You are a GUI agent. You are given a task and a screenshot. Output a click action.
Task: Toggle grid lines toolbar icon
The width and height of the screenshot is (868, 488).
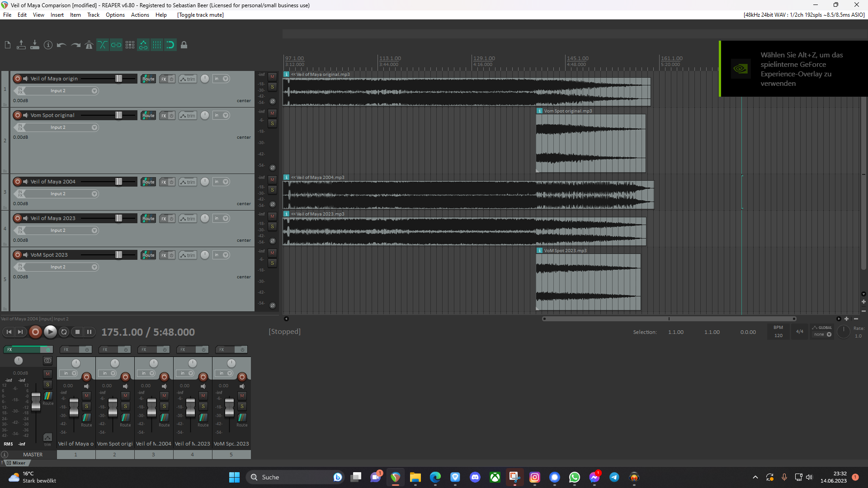click(157, 45)
